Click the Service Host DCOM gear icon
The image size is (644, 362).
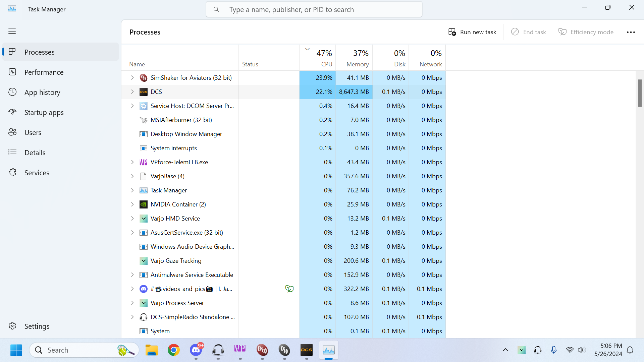pos(144,106)
